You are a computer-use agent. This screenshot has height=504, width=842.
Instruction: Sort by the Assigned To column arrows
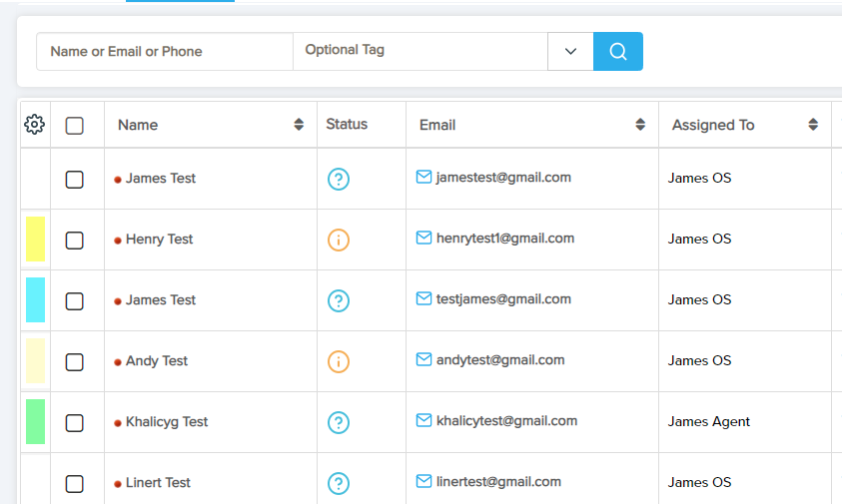[813, 125]
